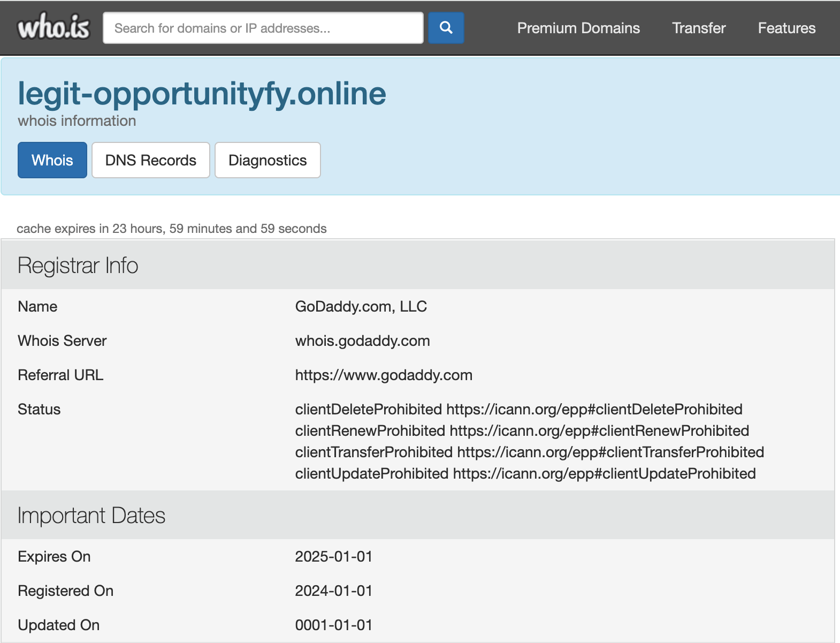Click the who.is logo

pyautogui.click(x=54, y=27)
